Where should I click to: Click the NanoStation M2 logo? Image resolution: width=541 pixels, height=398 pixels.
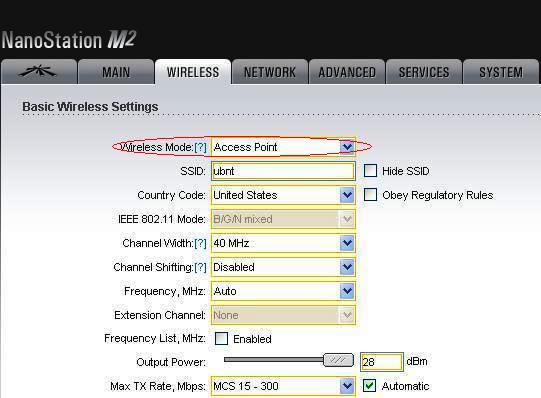[x=69, y=40]
